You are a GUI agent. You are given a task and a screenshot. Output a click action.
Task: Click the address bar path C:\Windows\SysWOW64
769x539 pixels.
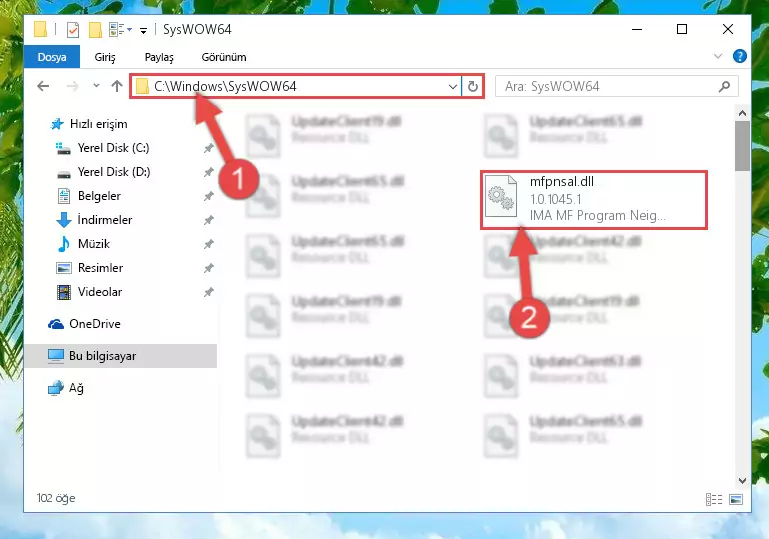(x=225, y=86)
